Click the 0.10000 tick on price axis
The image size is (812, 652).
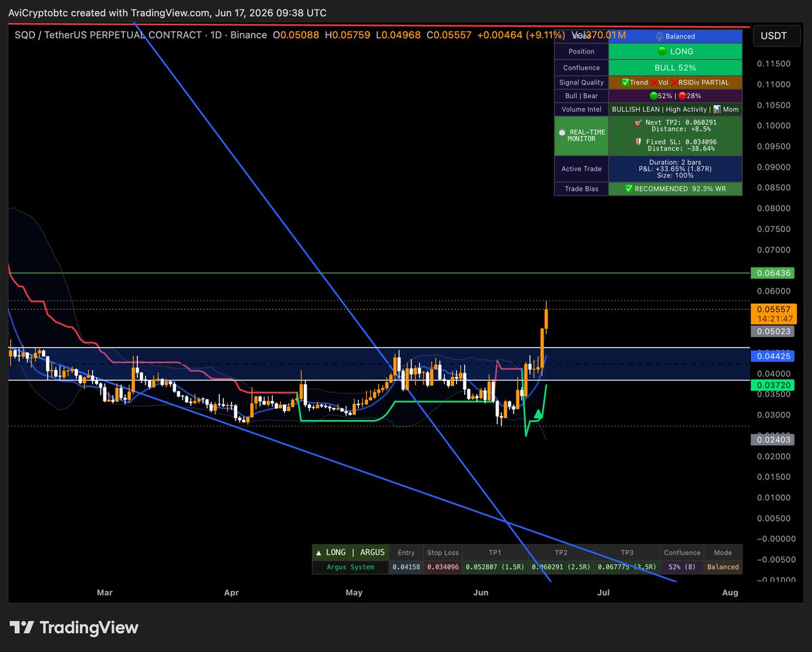773,126
